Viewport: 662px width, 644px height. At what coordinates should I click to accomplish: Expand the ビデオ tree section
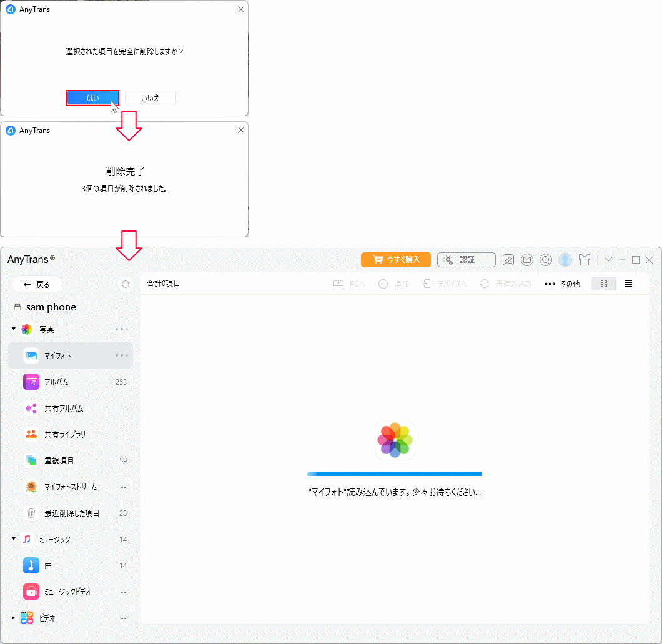click(x=14, y=618)
